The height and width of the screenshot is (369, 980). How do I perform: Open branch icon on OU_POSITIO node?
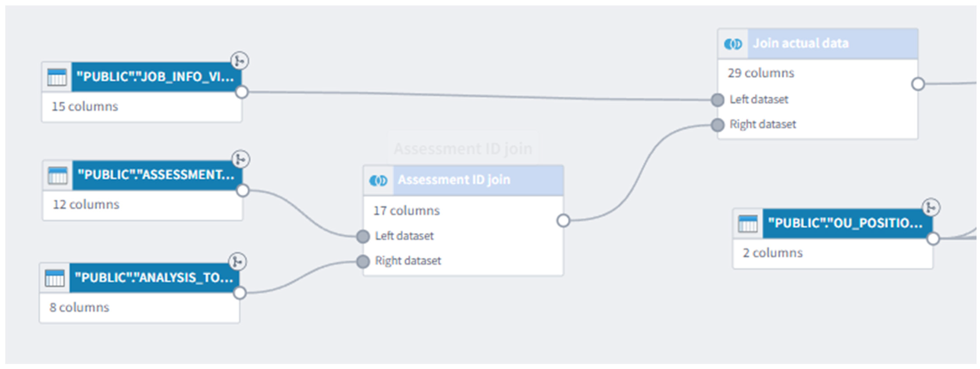931,208
